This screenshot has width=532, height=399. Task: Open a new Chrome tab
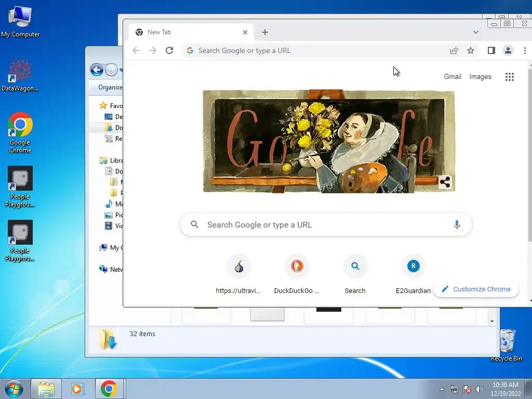point(265,32)
